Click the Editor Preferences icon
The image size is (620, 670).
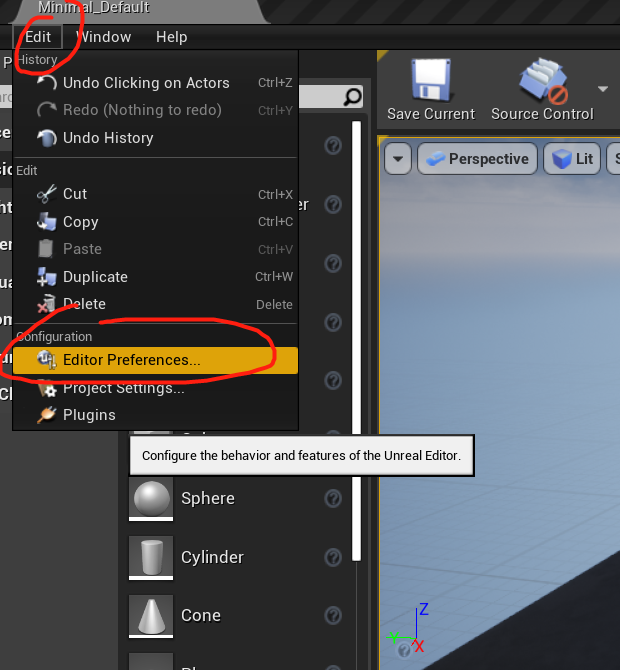point(47,360)
